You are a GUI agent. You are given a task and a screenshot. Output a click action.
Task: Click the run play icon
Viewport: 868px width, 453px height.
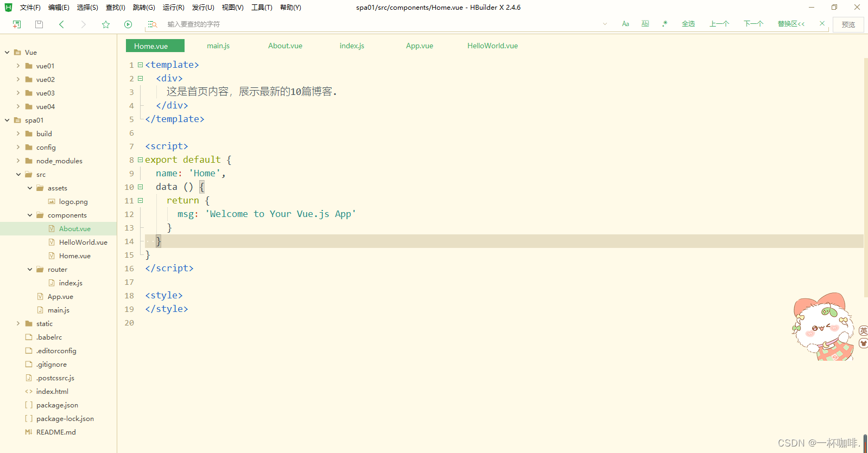[x=128, y=24]
